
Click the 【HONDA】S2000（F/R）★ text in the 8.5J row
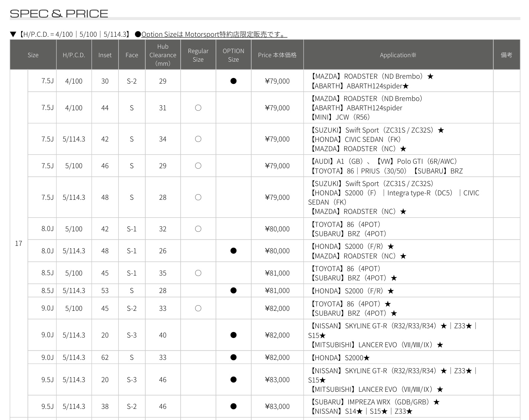click(x=352, y=291)
